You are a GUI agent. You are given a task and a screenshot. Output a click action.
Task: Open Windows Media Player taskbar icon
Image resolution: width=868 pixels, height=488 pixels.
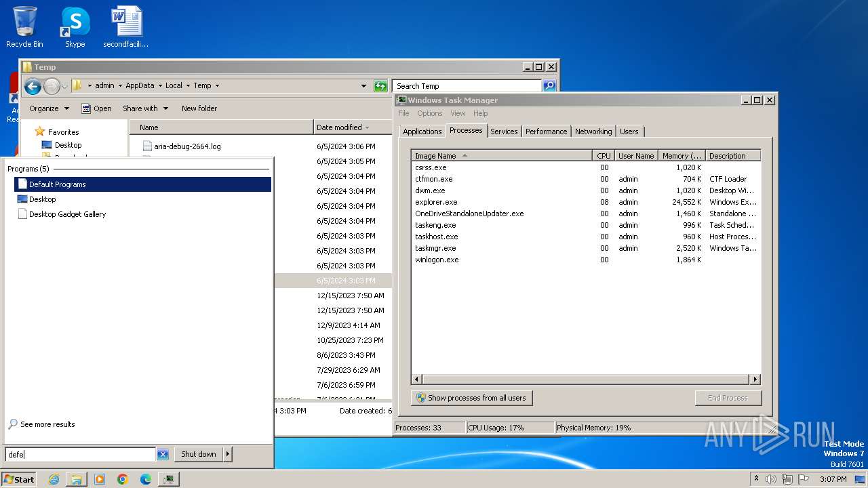coord(100,479)
